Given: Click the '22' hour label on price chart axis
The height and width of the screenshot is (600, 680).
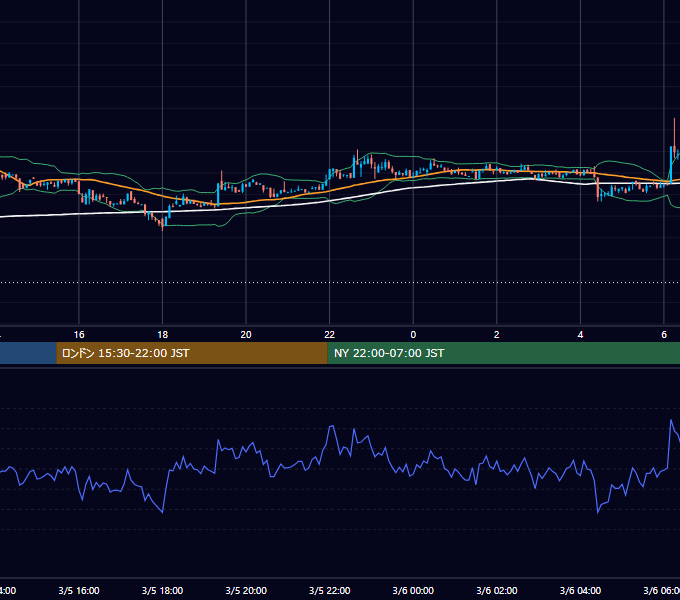Looking at the screenshot, I should [x=330, y=334].
